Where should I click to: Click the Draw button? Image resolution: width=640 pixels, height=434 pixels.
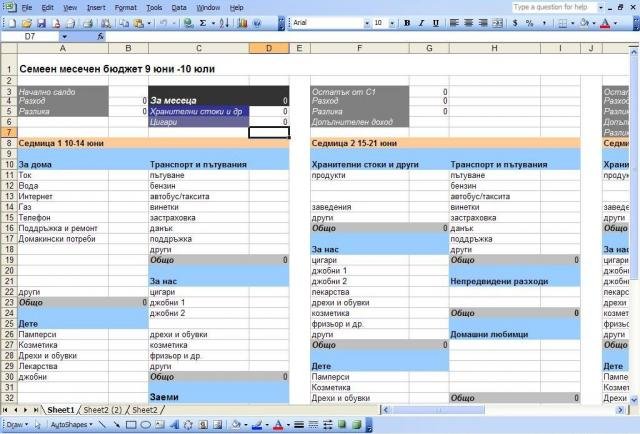tap(15, 424)
